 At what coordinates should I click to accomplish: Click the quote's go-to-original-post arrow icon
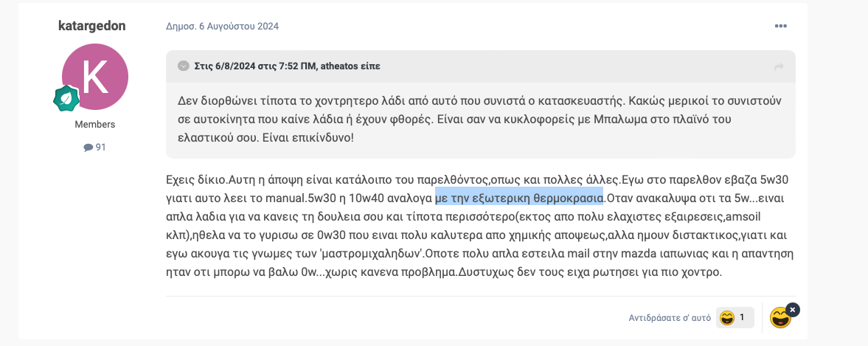[779, 67]
